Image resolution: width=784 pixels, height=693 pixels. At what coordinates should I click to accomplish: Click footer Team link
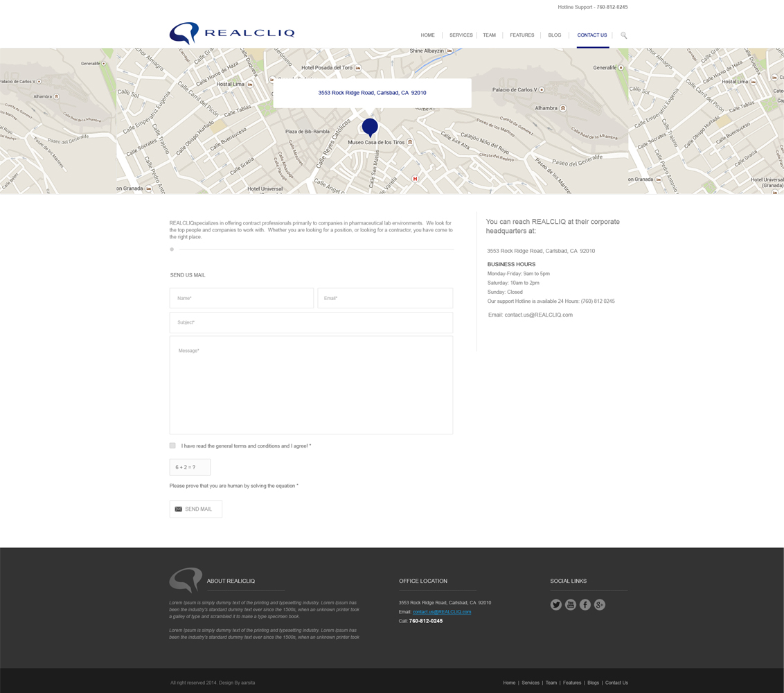pyautogui.click(x=551, y=683)
